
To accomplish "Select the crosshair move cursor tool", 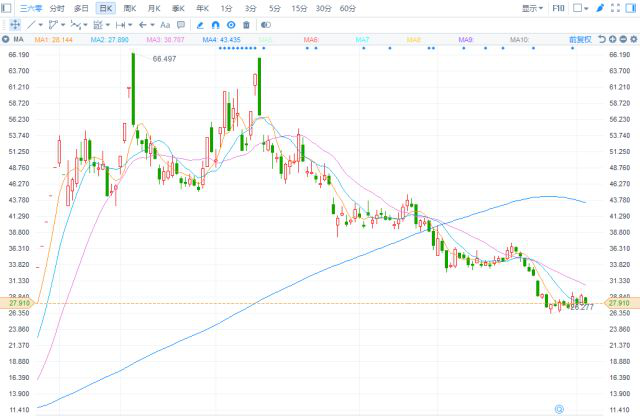I will pyautogui.click(x=13, y=24).
